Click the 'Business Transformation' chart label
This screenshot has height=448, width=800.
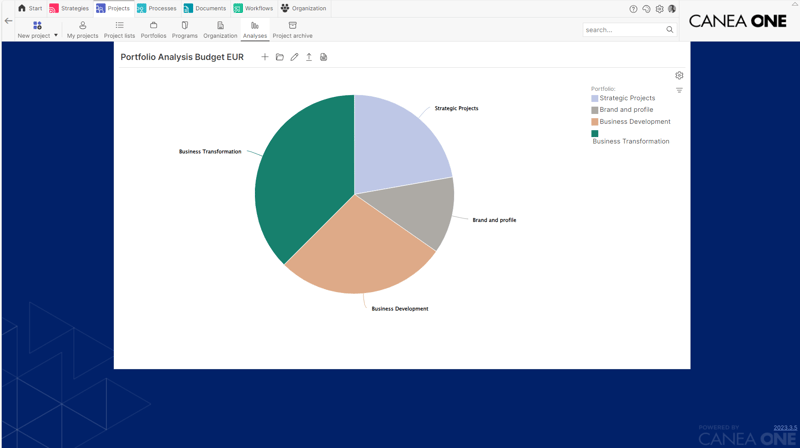[210, 152]
